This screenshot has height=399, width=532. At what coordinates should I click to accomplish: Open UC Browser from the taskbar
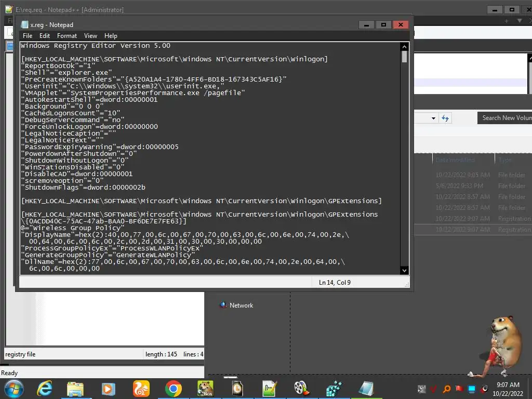point(140,389)
